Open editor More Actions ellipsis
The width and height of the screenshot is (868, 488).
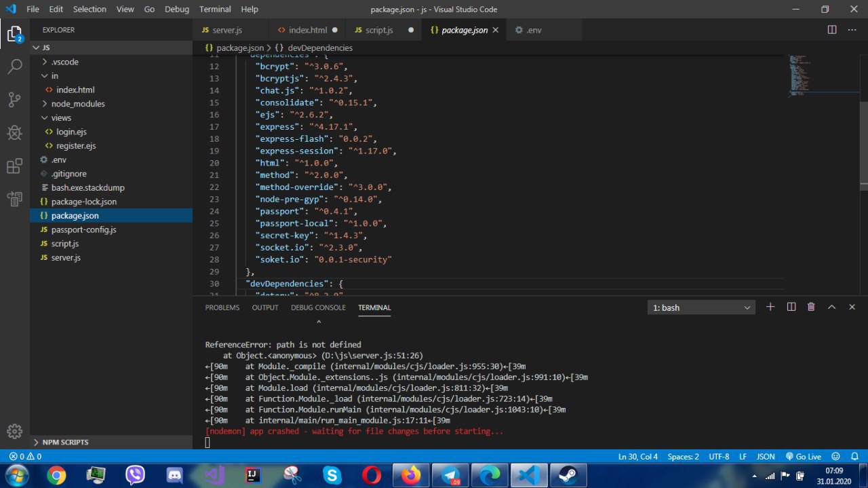click(x=852, y=30)
